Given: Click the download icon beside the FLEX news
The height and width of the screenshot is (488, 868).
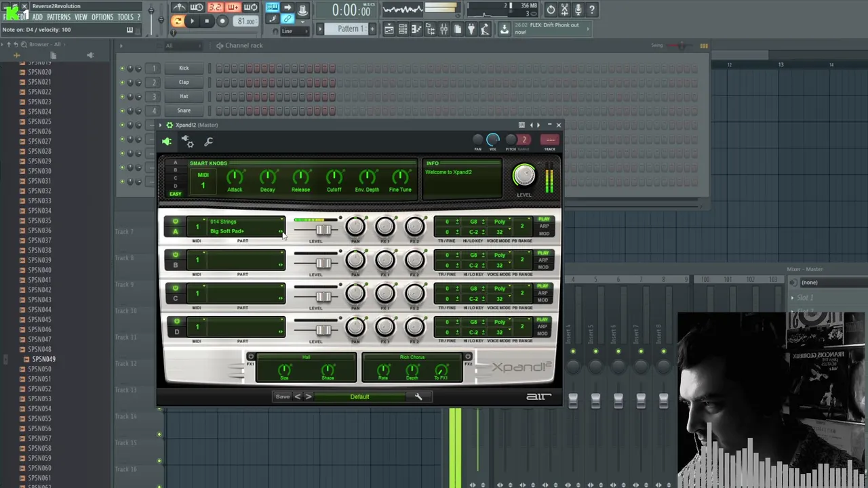Looking at the screenshot, I should tap(504, 29).
